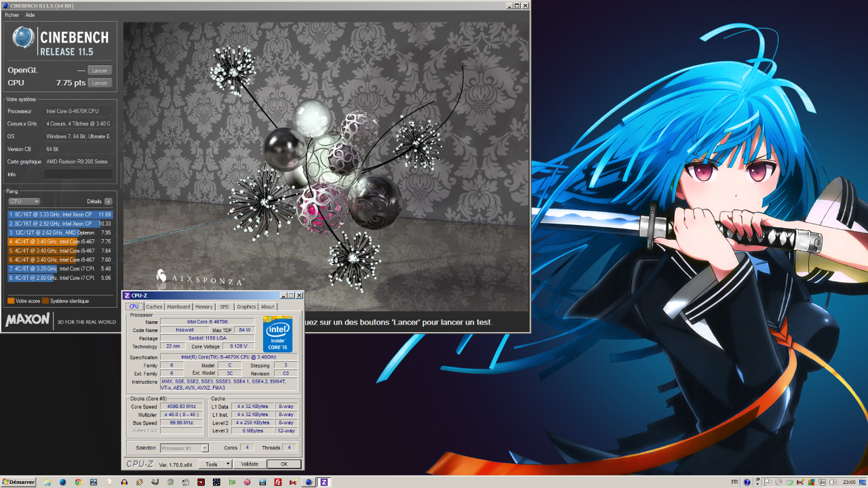
Task: Click the taskbar clock showing 23:00
Action: tap(849, 482)
